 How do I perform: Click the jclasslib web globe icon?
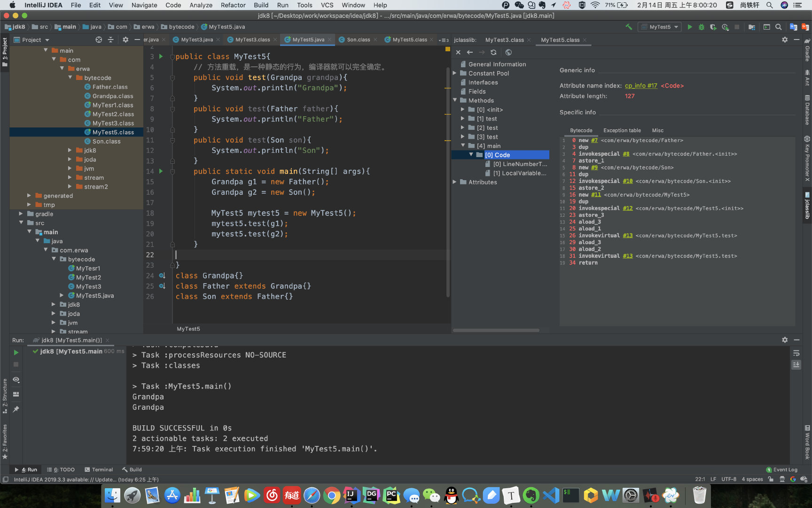pos(508,52)
